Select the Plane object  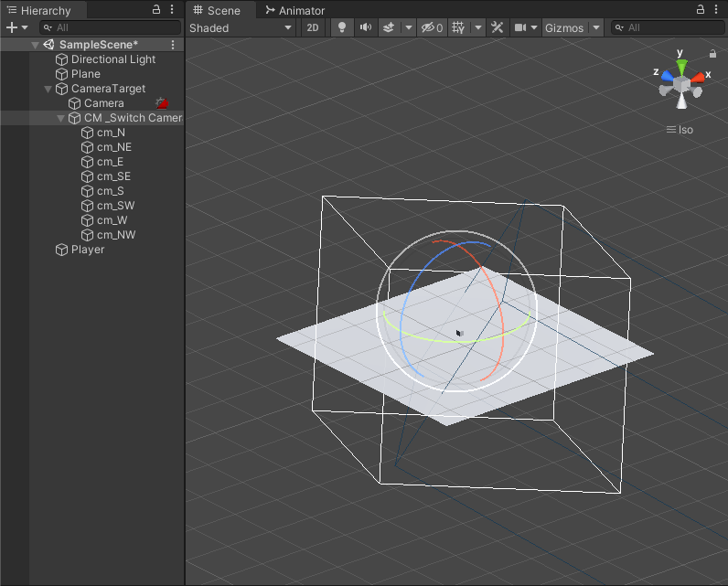pyautogui.click(x=85, y=74)
